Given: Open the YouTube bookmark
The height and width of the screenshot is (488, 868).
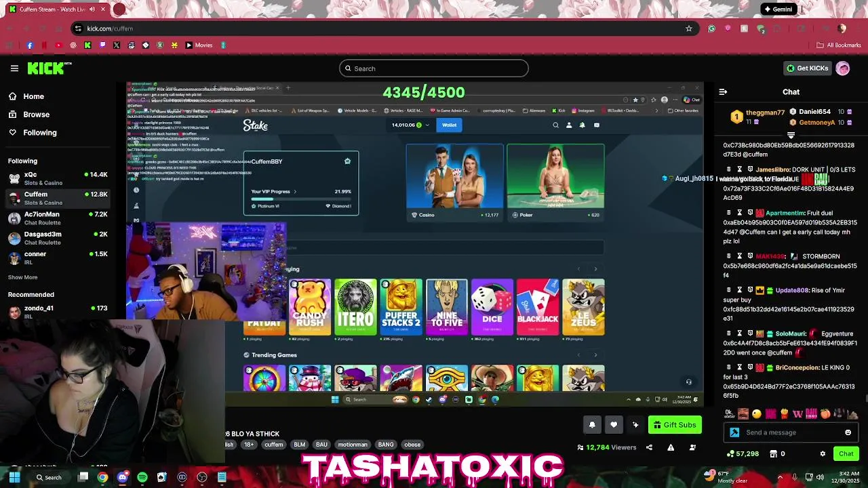Looking at the screenshot, I should pos(58,45).
